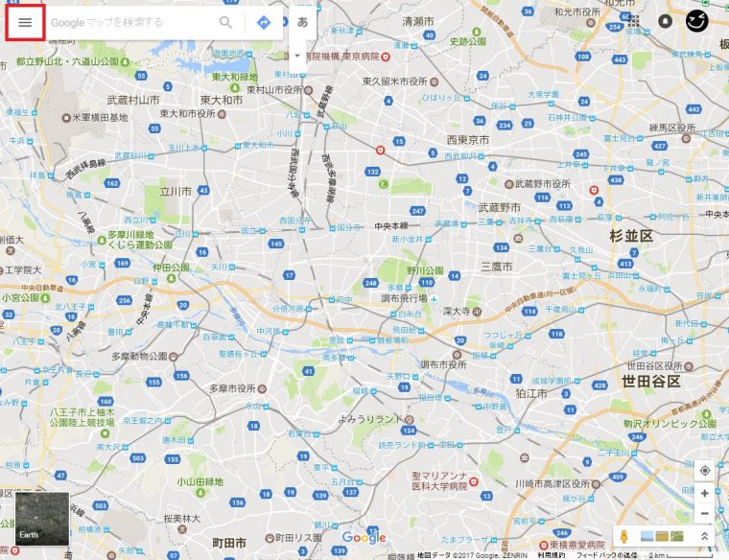The height and width of the screenshot is (560, 729).
Task: Switch to the Earth satellite view thumbnail
Action: pos(42,519)
